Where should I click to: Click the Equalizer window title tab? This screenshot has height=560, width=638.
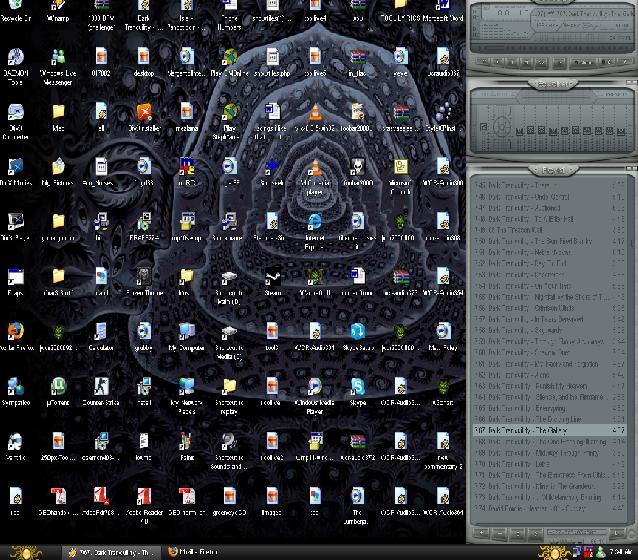coord(553,84)
